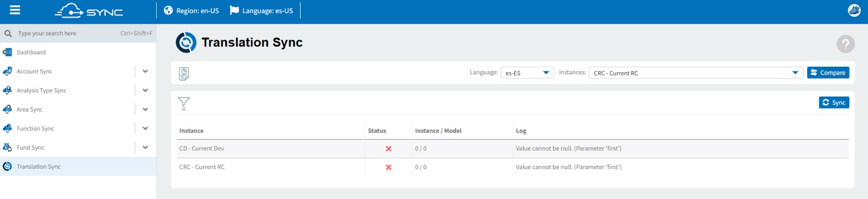The width and height of the screenshot is (868, 199).
Task: Expand the Fund Sync submenu chevron
Action: [x=145, y=147]
